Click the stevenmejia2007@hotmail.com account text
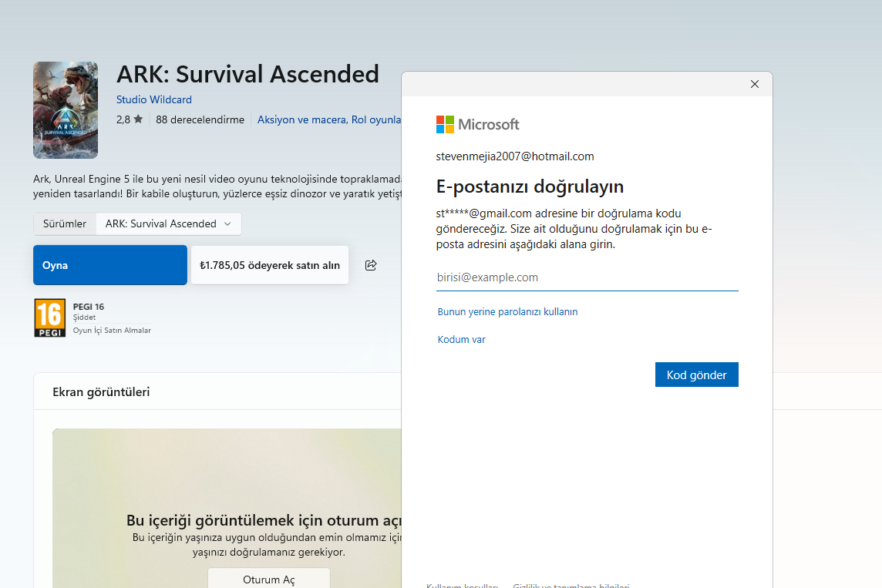Screen dimensions: 882x588 point(515,156)
